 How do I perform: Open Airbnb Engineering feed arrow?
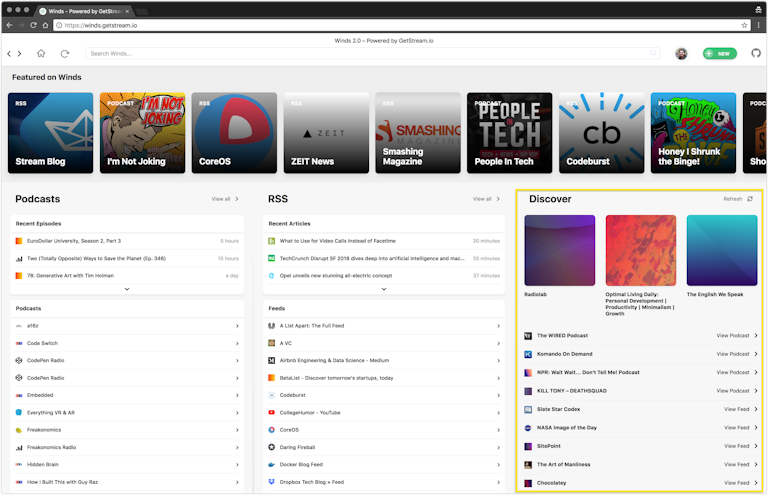coord(499,360)
